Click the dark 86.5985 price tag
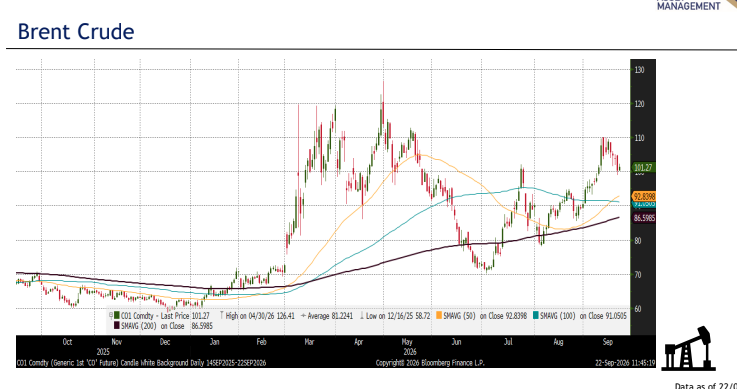737x389 pixels. click(643, 218)
